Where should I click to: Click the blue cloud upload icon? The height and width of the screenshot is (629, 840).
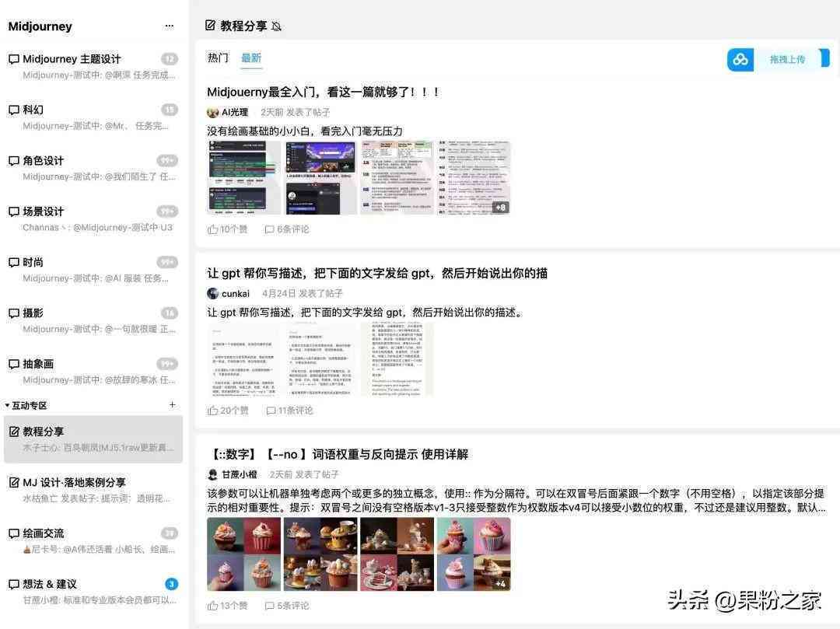tap(740, 59)
